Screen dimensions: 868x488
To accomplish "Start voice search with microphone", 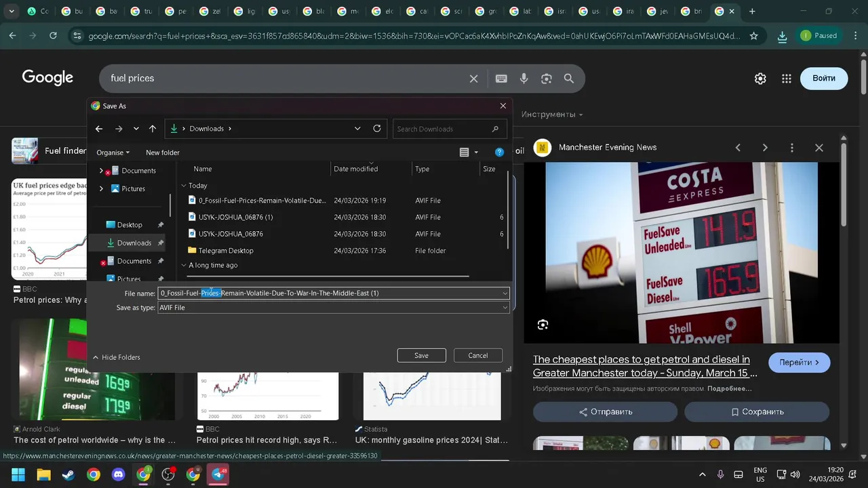I will click(x=524, y=79).
